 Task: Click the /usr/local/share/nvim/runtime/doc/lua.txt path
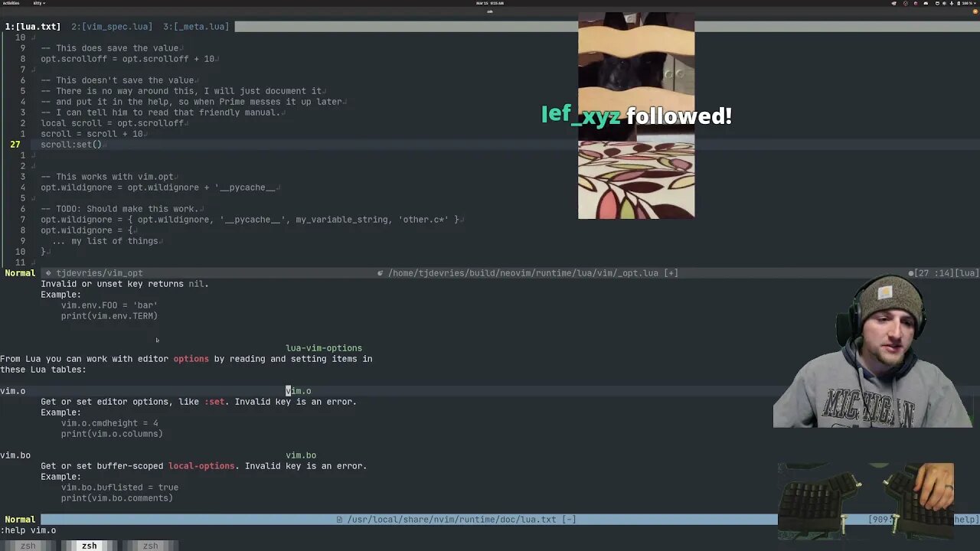point(452,520)
